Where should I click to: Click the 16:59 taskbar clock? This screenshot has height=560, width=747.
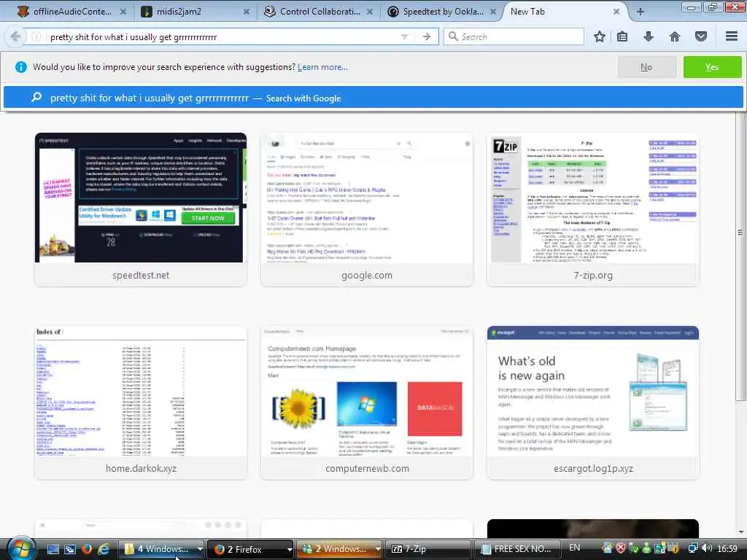coord(727,548)
